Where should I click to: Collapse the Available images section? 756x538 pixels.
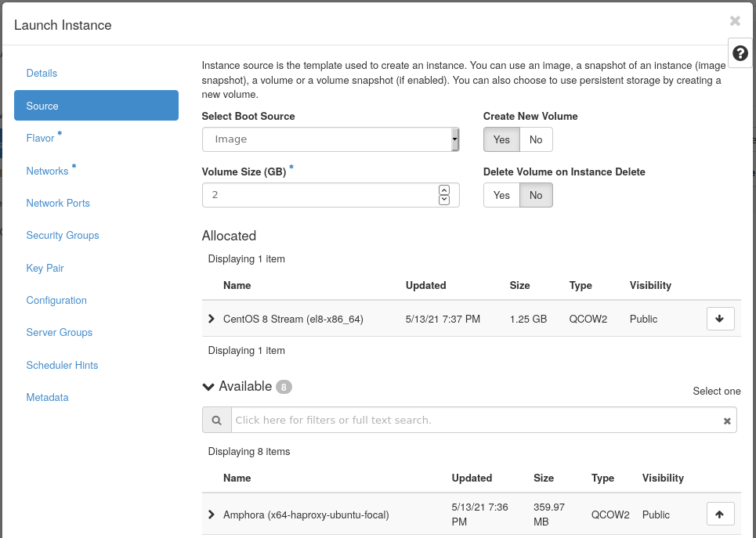click(x=208, y=387)
